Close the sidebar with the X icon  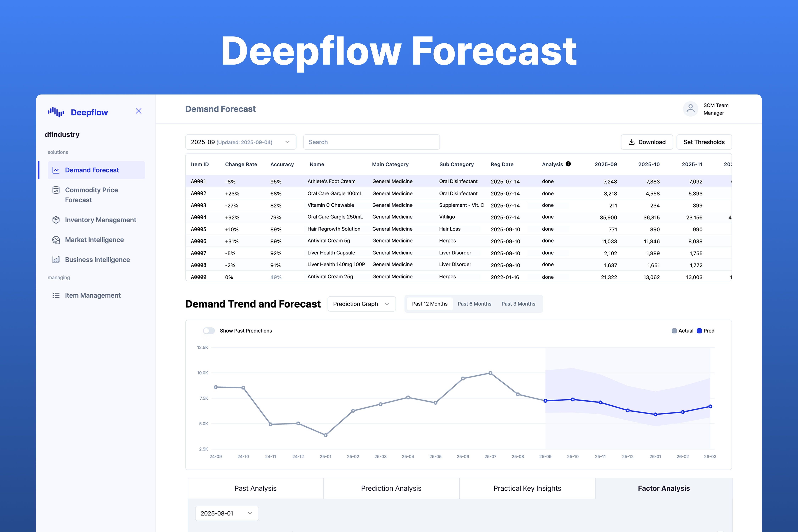pyautogui.click(x=138, y=111)
